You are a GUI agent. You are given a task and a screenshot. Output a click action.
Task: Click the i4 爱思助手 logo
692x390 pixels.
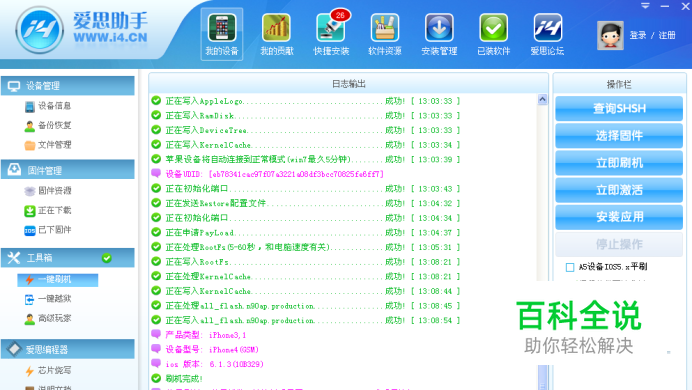click(82, 30)
